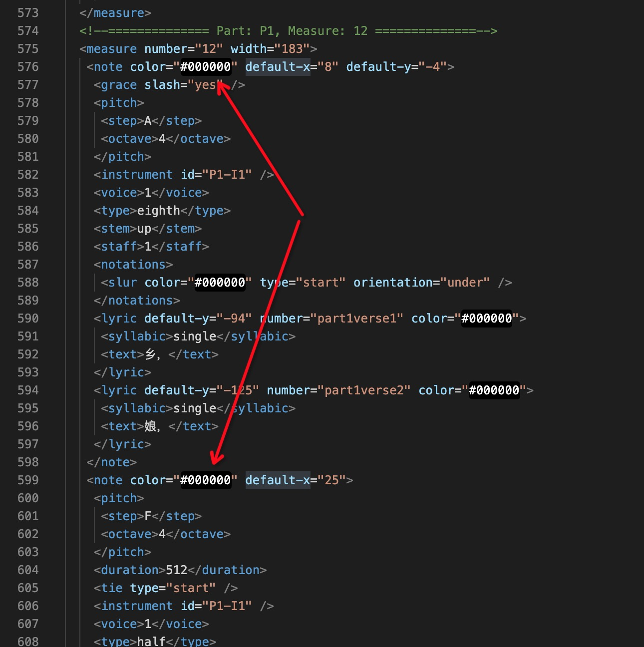Select the slur orientation "under" attribute
Image resolution: width=644 pixels, height=647 pixels.
[x=464, y=282]
